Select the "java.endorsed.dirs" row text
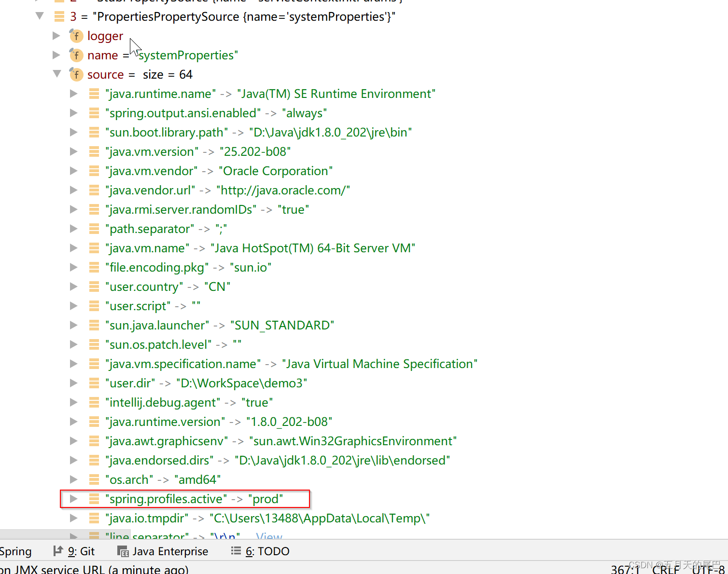 [278, 460]
